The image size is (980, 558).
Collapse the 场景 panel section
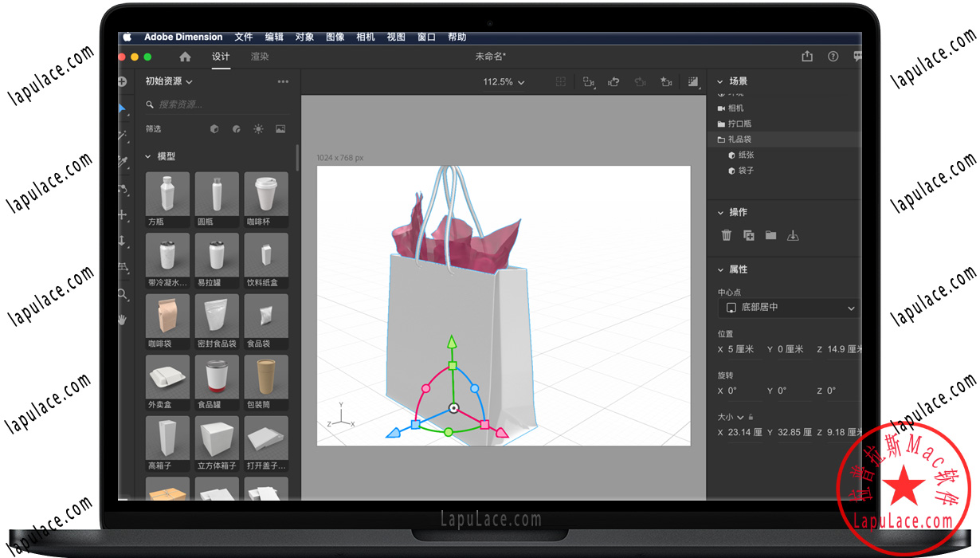pos(720,81)
